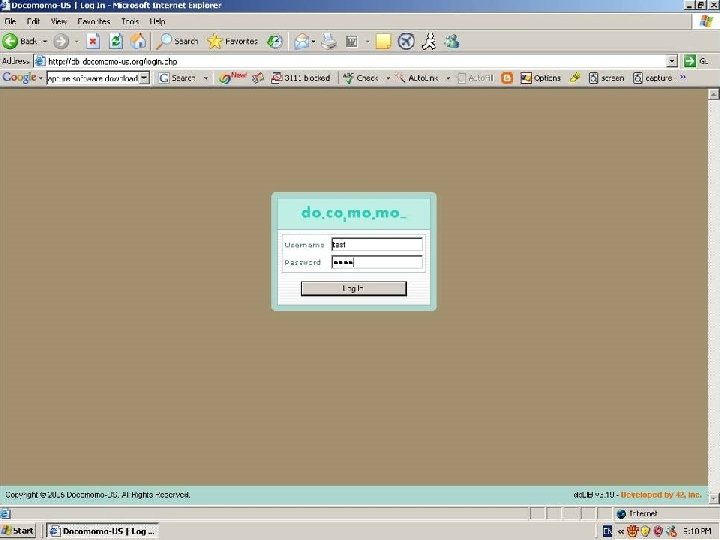720x540 pixels.
Task: Open the Help menu
Action: (157, 21)
